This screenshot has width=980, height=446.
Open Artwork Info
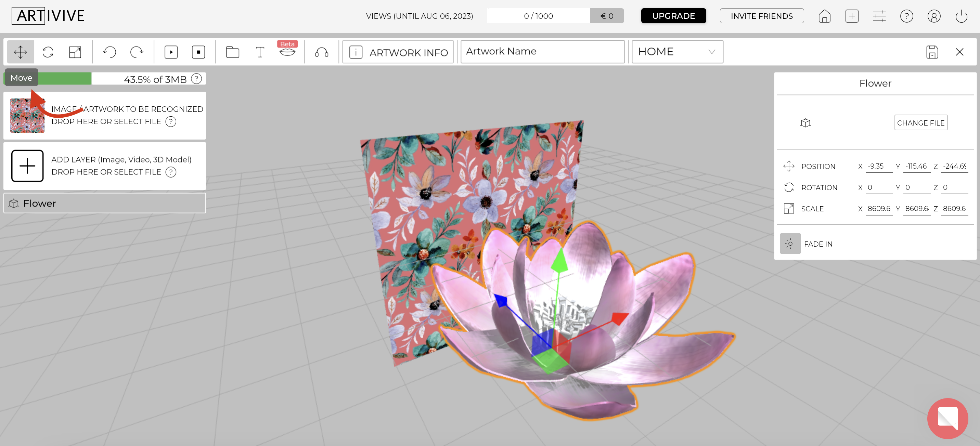[398, 52]
